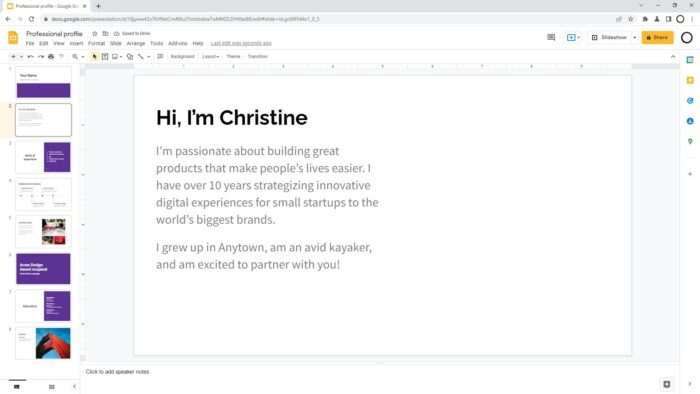Open Keep notes in side panel
Image resolution: width=700 pixels, height=394 pixels.
[690, 80]
